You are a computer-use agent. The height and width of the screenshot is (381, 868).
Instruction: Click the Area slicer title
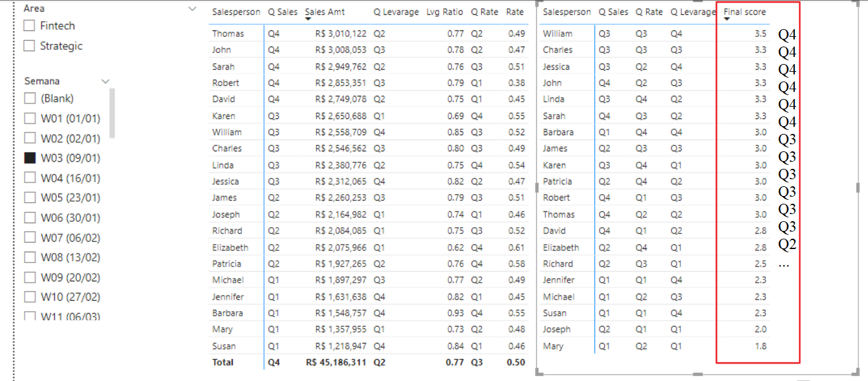pyautogui.click(x=34, y=8)
